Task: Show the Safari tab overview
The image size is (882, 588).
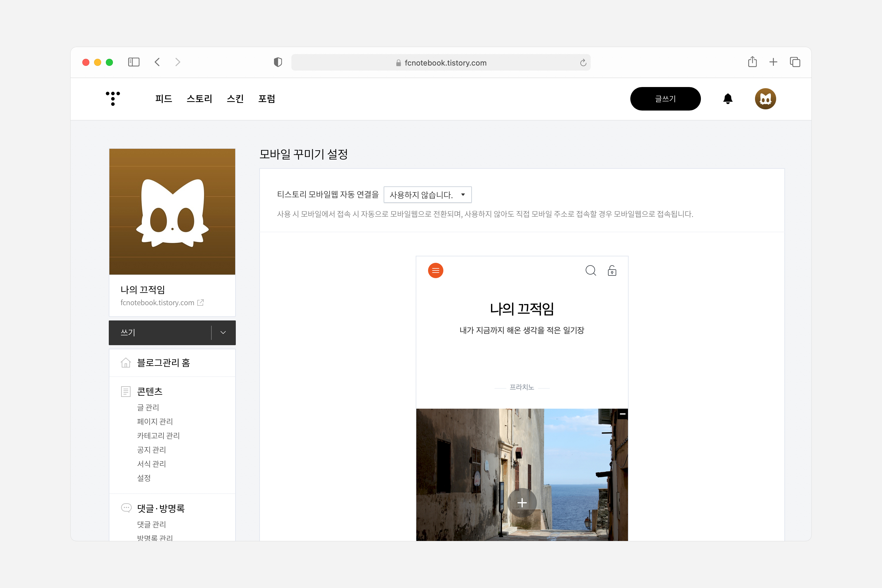Action: [x=795, y=62]
